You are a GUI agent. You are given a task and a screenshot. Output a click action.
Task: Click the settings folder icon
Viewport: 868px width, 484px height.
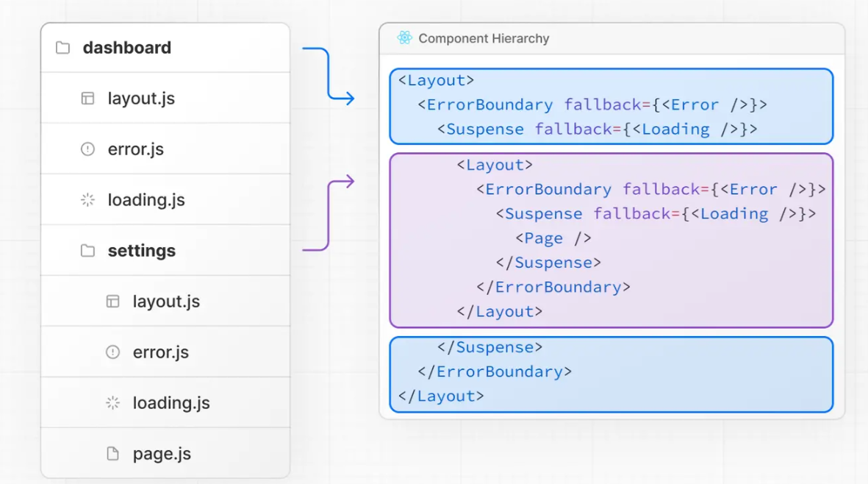click(87, 251)
